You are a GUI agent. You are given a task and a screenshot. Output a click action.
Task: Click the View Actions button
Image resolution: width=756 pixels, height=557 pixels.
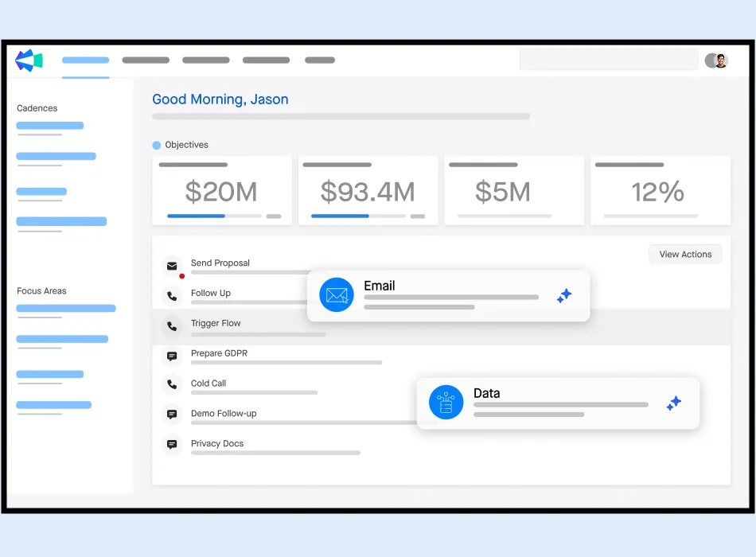pos(684,254)
